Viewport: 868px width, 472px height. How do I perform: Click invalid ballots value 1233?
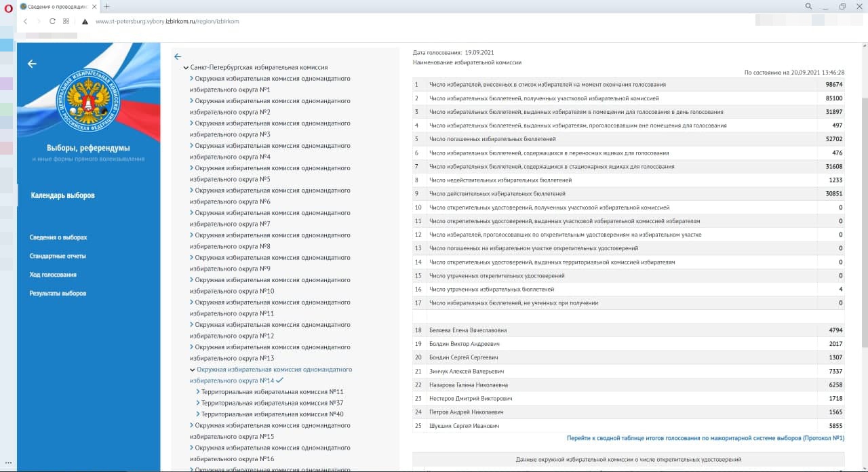point(835,180)
